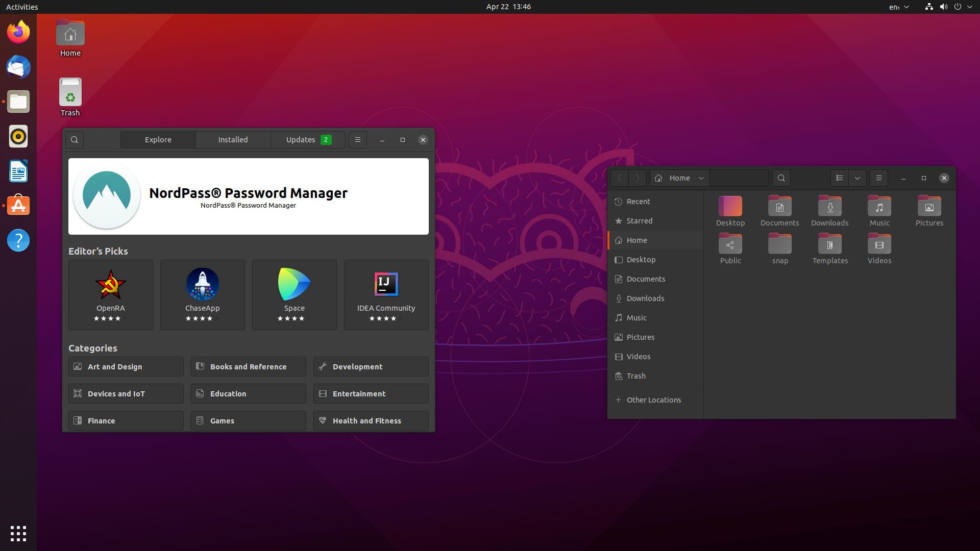
Task: Open Files window hamburger menu
Action: pyautogui.click(x=879, y=178)
